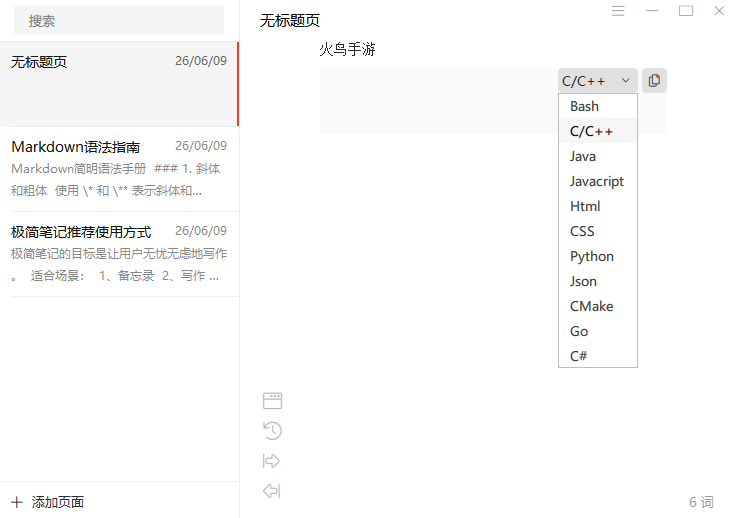736x518 pixels.
Task: Click the 无标题页 page title
Action: (290, 21)
